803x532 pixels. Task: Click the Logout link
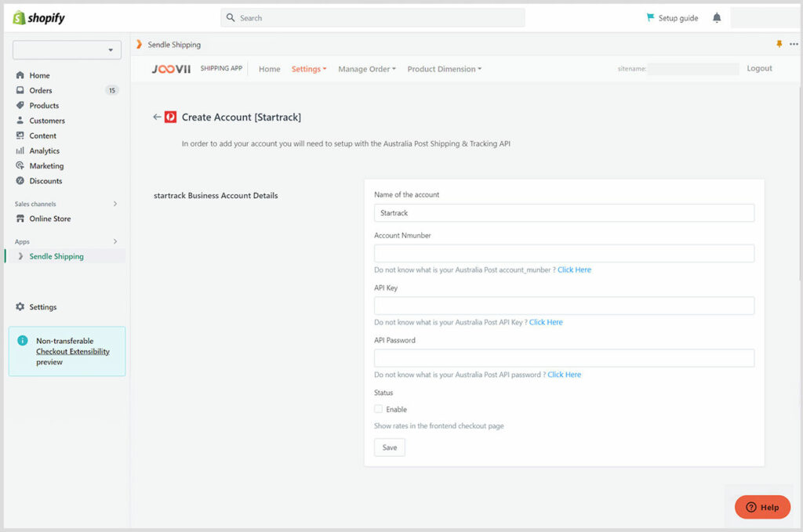(759, 68)
